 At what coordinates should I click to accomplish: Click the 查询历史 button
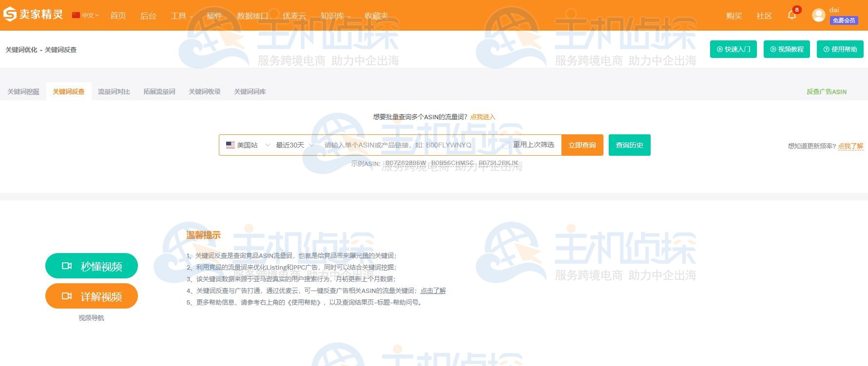pos(630,145)
